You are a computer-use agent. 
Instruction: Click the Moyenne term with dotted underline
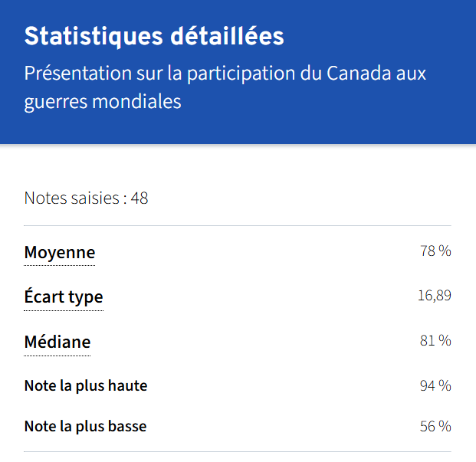pyautogui.click(x=60, y=252)
